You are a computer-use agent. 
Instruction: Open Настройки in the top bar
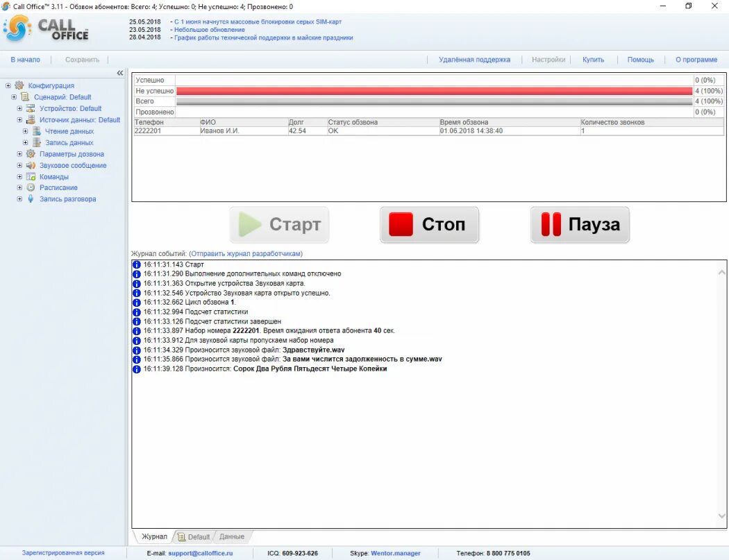548,60
